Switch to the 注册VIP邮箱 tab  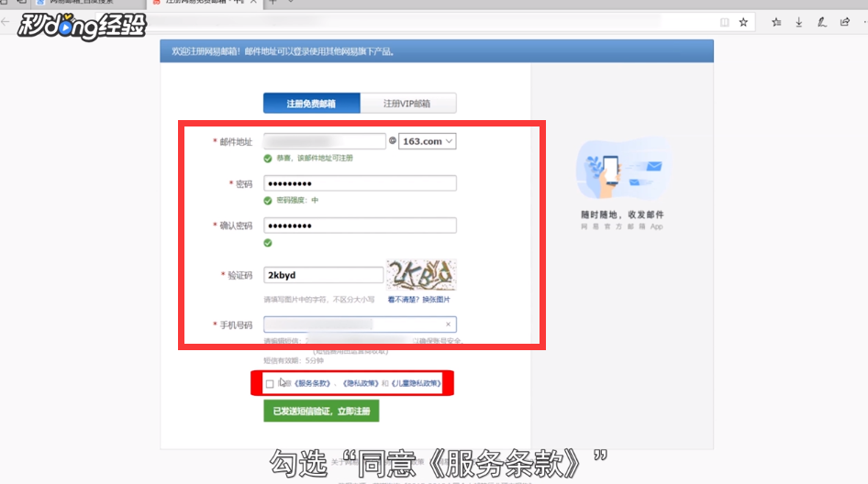click(408, 104)
